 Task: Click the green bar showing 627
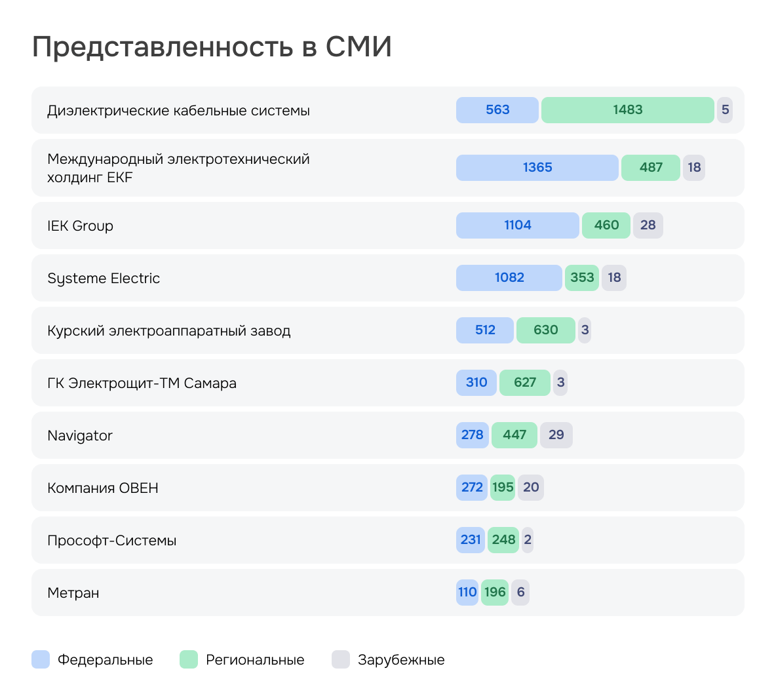pos(524,383)
